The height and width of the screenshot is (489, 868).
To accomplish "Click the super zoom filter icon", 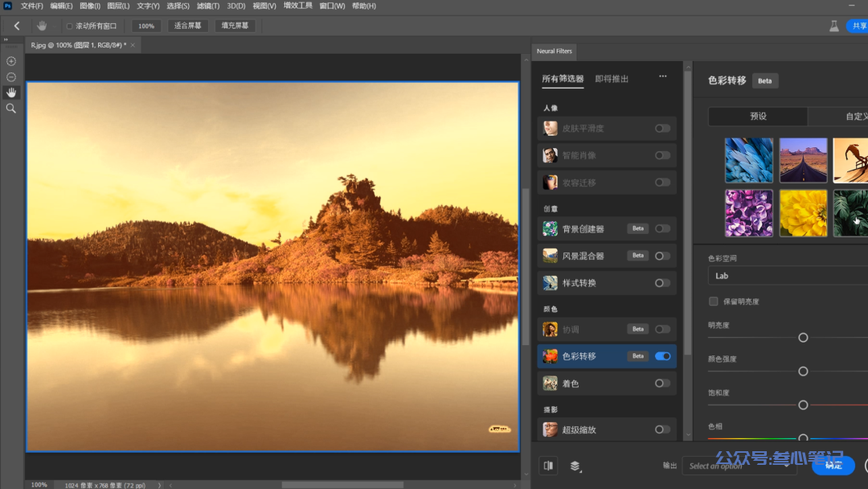I will [550, 429].
